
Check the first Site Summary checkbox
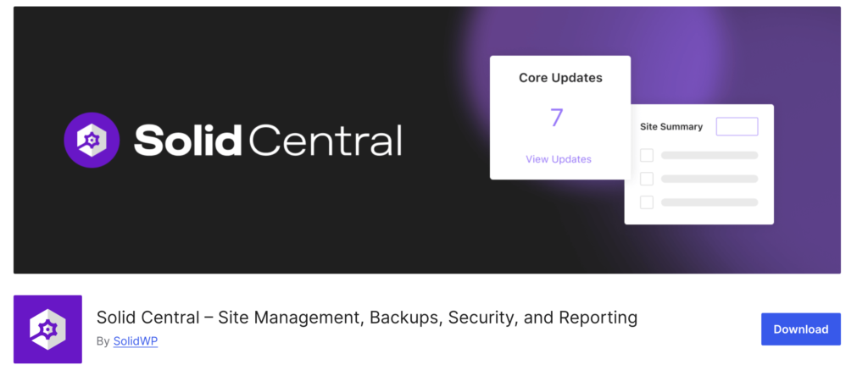pyautogui.click(x=647, y=155)
